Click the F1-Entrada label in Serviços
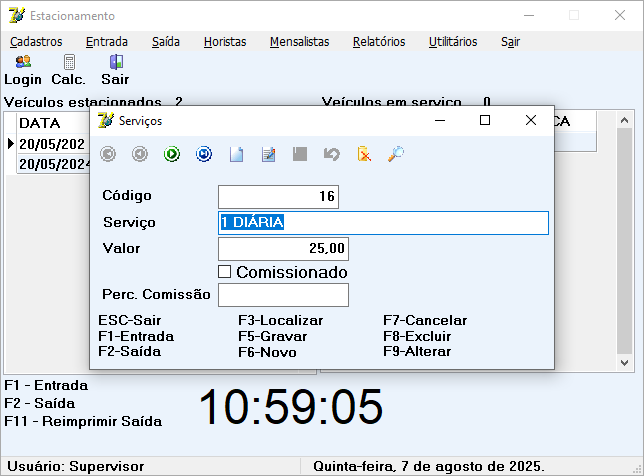Image resolution: width=644 pixels, height=476 pixels. (x=136, y=336)
